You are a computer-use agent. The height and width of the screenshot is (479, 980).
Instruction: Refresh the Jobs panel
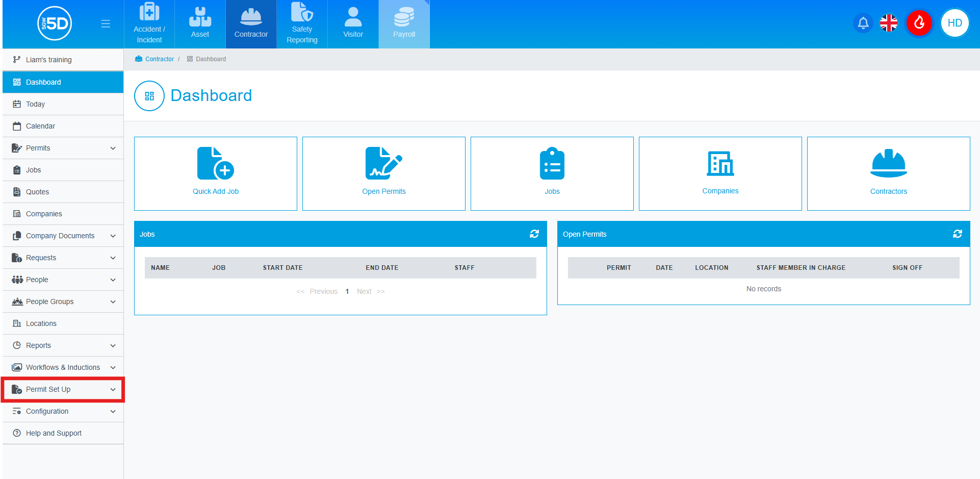534,234
